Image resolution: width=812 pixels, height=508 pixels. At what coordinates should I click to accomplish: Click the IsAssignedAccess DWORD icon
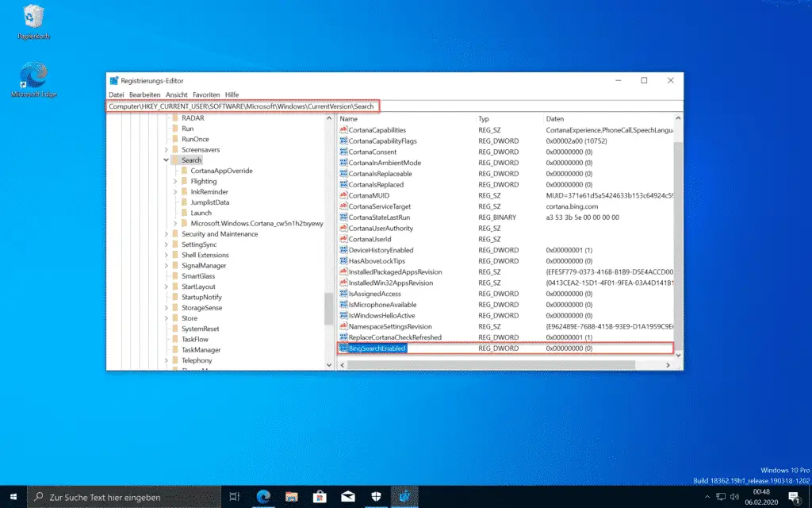click(x=343, y=293)
